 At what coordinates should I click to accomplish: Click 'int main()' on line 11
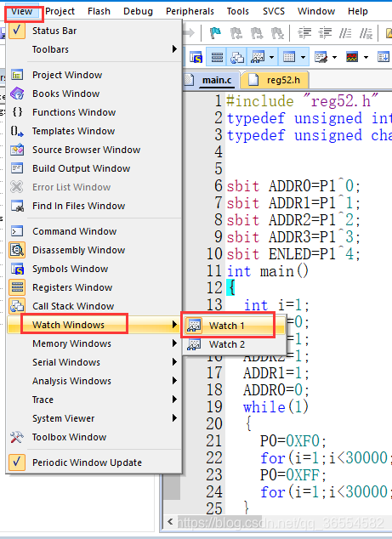(268, 271)
